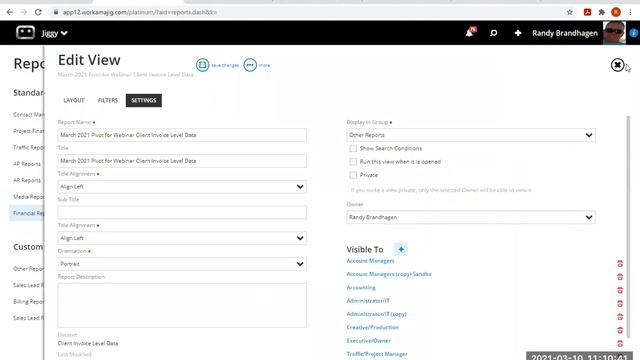Click the Report Name input field
640x360 pixels.
coord(182,135)
